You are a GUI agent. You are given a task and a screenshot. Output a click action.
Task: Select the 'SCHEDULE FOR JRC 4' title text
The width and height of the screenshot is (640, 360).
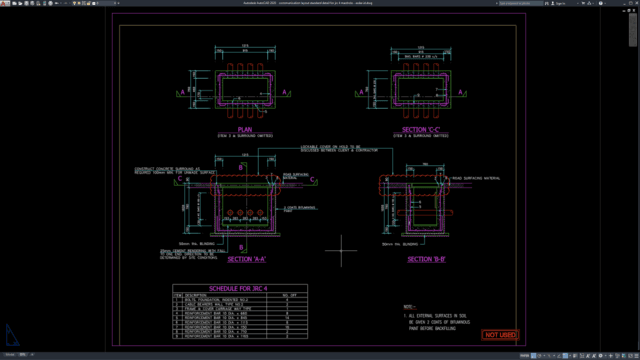[238, 289]
